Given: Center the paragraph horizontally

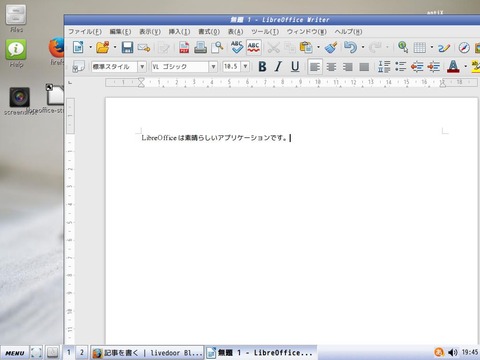Looking at the screenshot, I should (x=331, y=67).
